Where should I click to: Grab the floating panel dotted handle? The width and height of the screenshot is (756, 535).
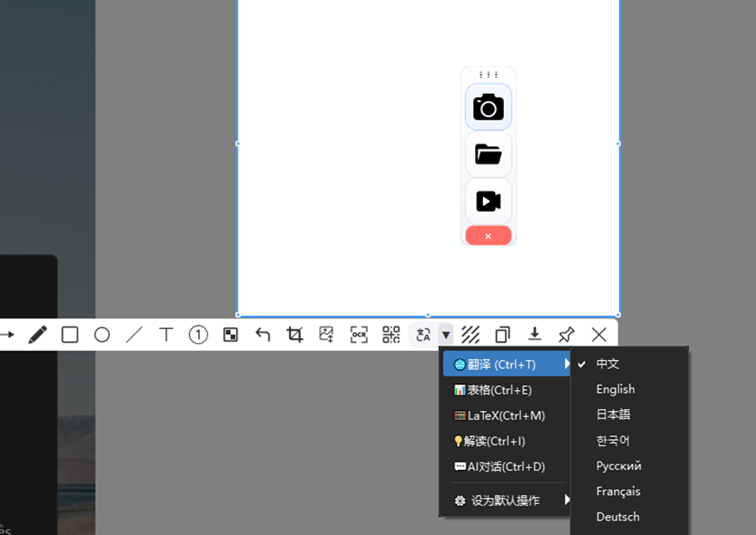pyautogui.click(x=488, y=74)
